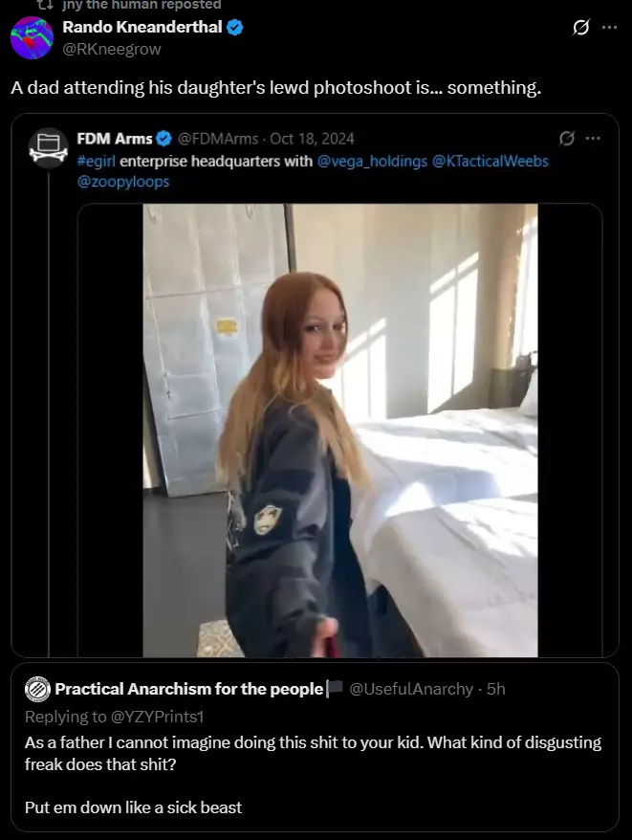The height and width of the screenshot is (840, 632).
Task: Click the Practical Anarchism avatar icon
Action: click(37, 689)
